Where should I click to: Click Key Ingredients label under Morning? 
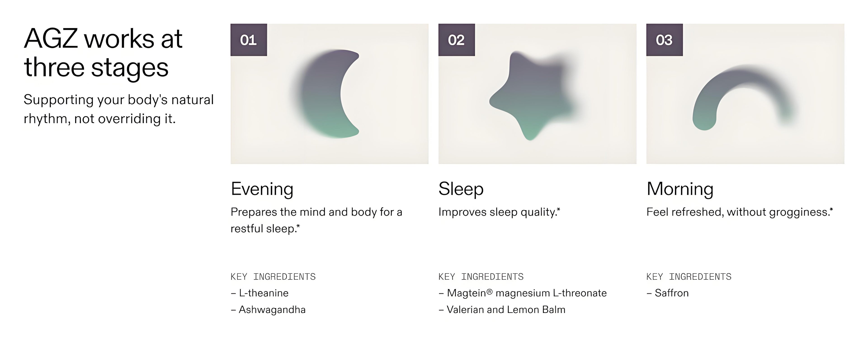click(x=689, y=277)
